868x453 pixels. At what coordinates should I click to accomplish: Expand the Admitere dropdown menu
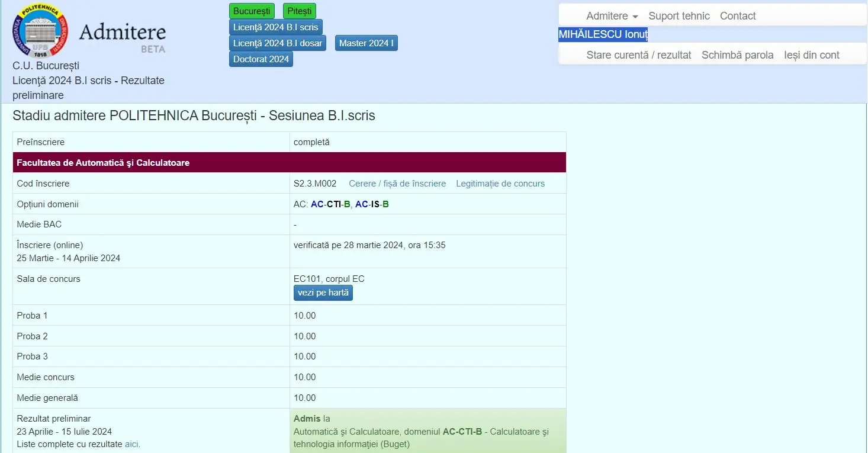point(612,16)
